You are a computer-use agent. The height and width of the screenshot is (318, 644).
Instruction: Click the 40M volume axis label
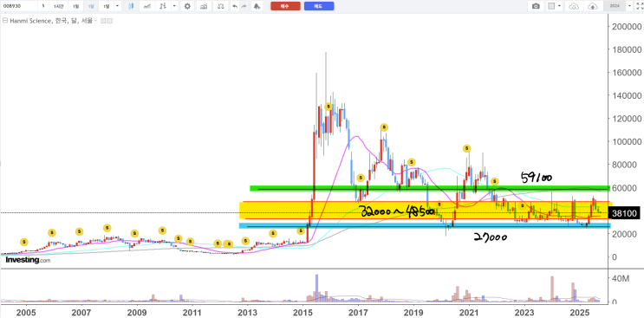tap(621, 279)
